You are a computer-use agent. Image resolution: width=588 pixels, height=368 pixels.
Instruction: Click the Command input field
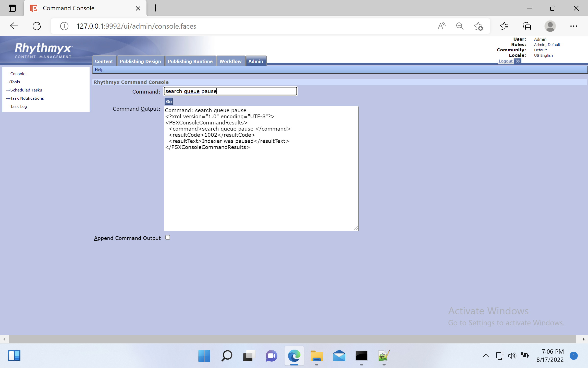click(230, 91)
